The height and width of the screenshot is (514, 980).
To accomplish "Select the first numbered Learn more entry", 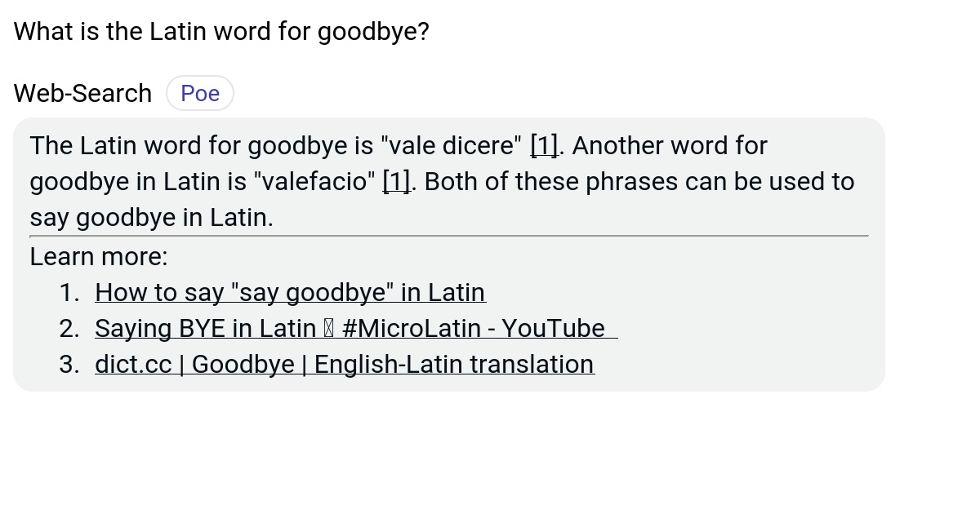I will click(290, 292).
